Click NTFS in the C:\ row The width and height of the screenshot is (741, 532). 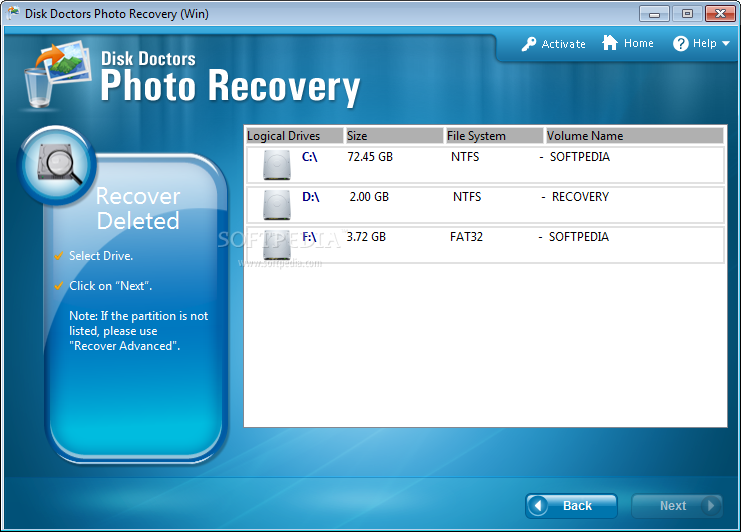coord(465,157)
